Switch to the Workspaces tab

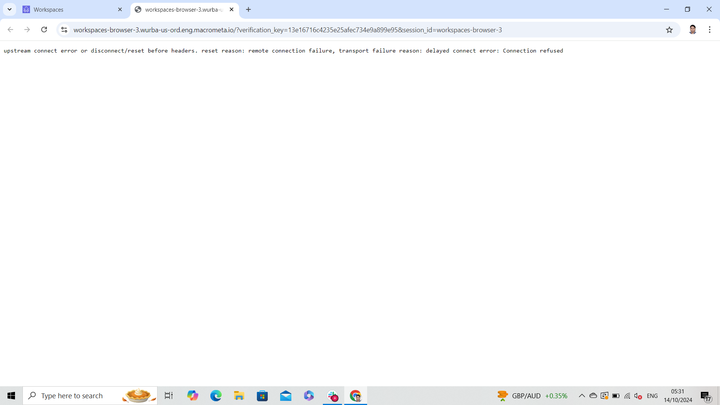point(73,9)
